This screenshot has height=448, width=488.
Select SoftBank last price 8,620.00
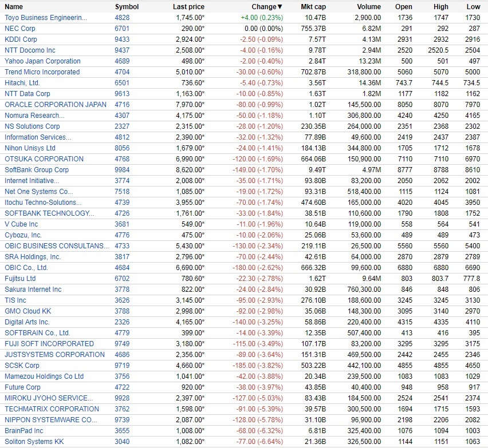[x=190, y=170]
